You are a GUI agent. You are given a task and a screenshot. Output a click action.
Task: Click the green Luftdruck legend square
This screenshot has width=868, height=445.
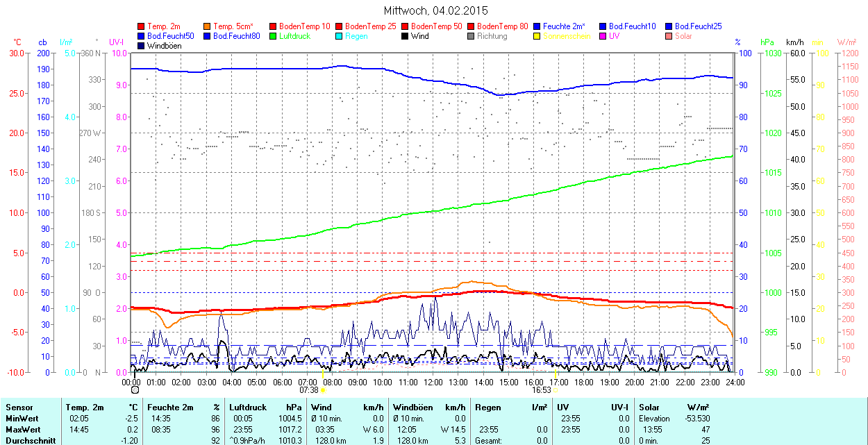pyautogui.click(x=274, y=36)
